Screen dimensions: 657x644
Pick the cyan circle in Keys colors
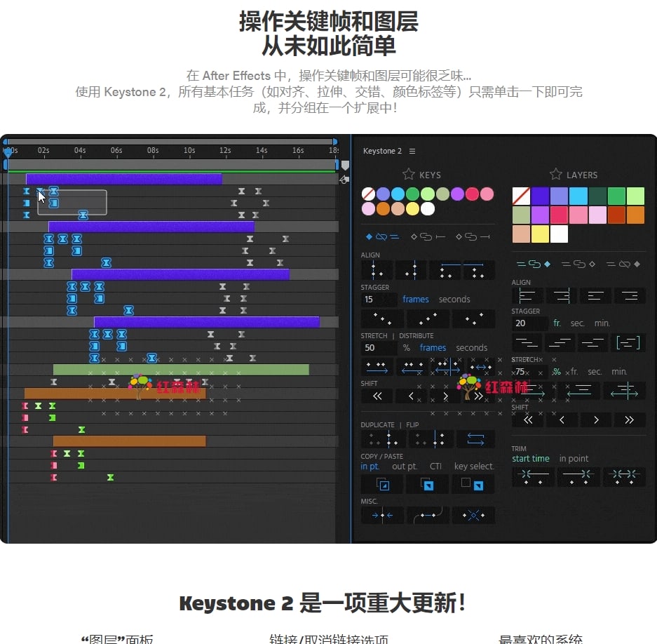398,194
